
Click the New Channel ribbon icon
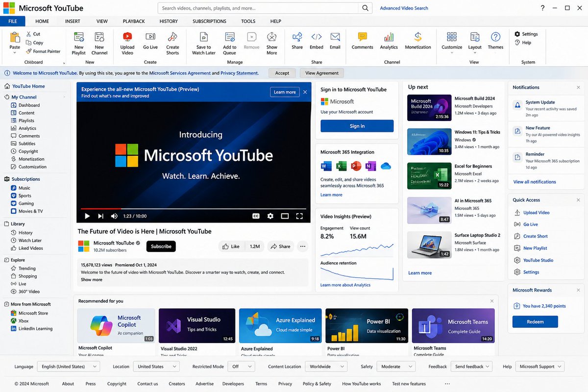tap(99, 37)
